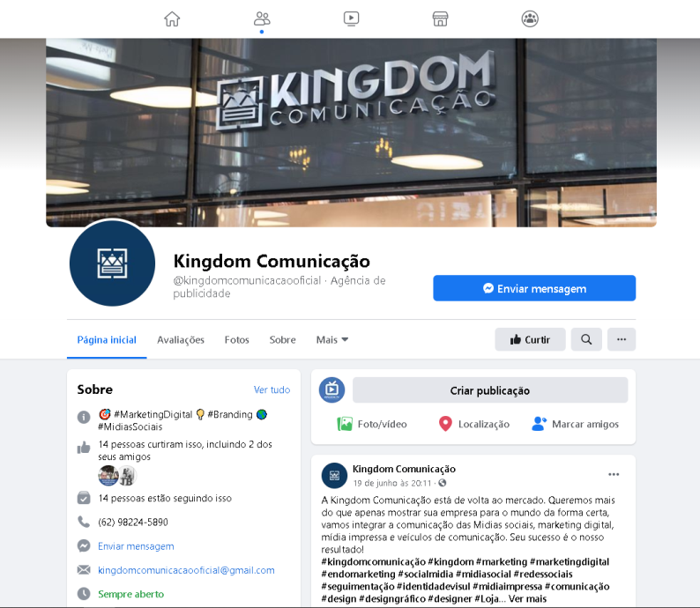
Task: Open the kingdomcomunicacaooficial@gmail.com email link
Action: [x=186, y=570]
